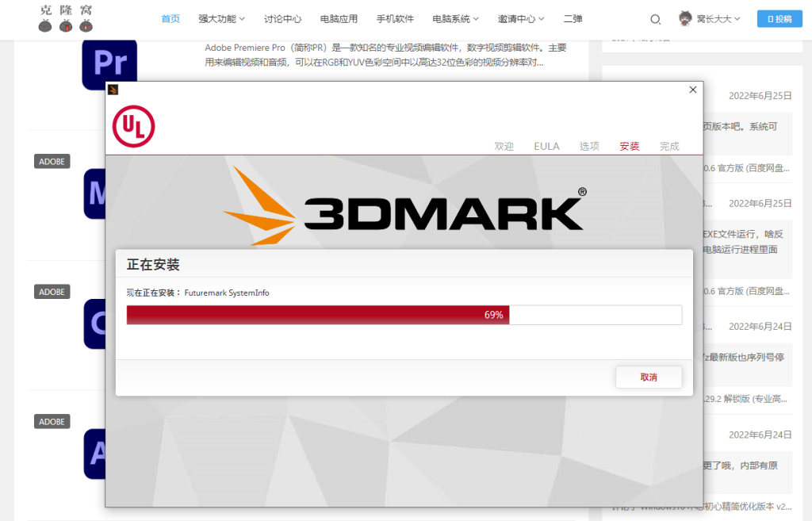Open the Adobe Premiere Pro Pr icon

pos(109,65)
